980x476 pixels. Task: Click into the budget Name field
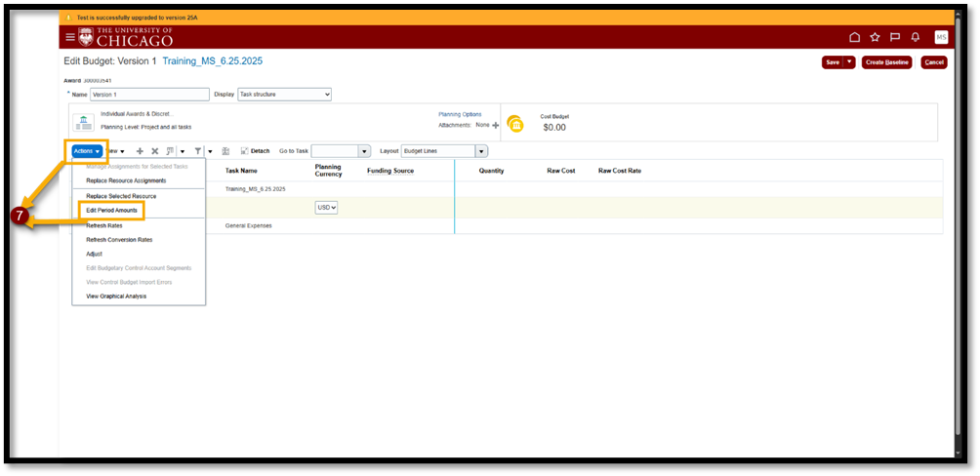point(148,95)
